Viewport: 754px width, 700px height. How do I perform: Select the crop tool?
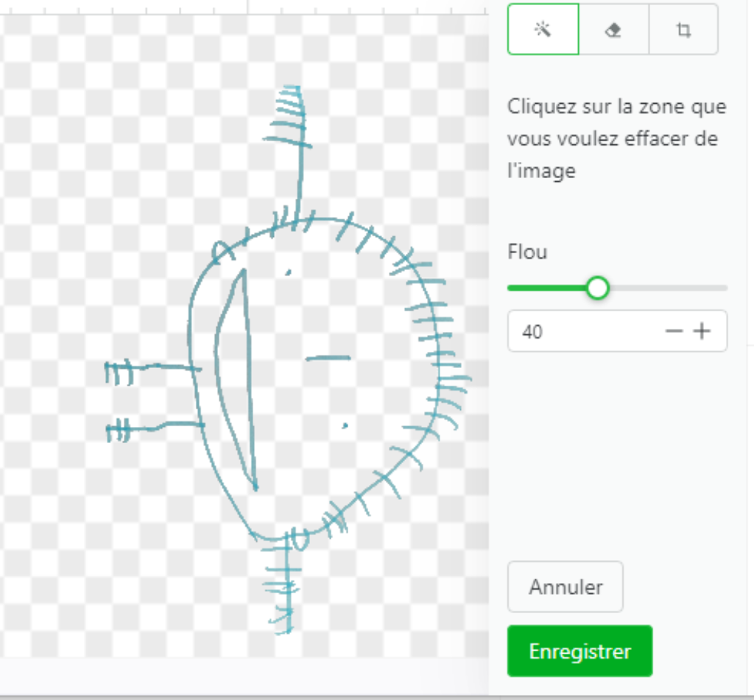pos(683,29)
